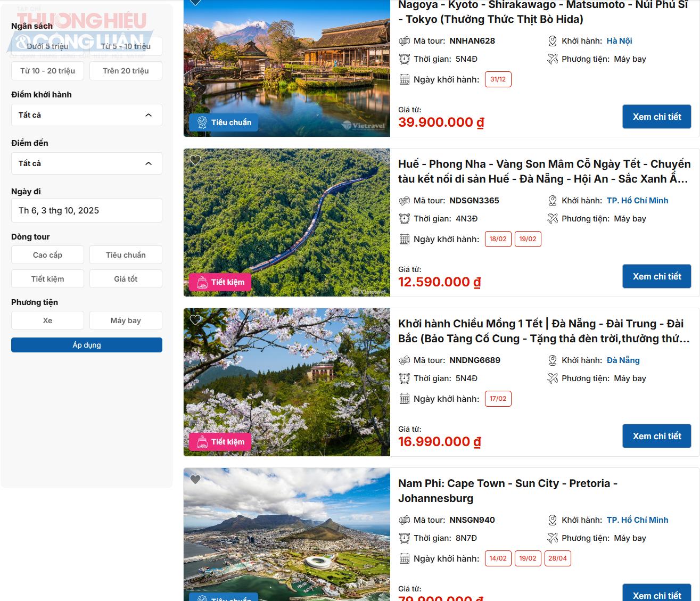
Task: Select the Trên 20 triệu budget option
Action: pos(126,71)
